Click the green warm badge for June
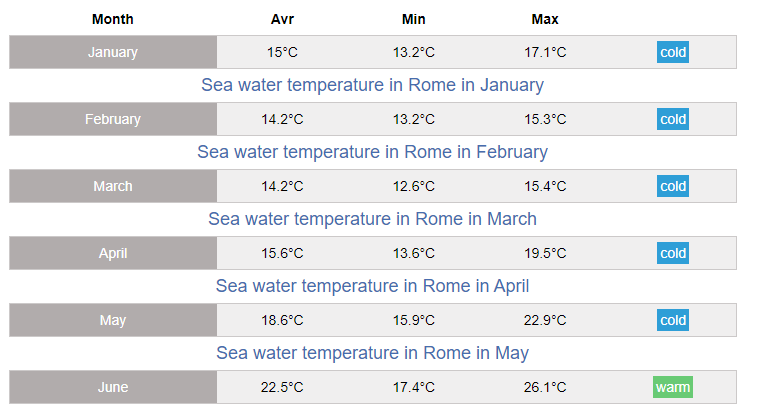Viewport: 760px width, 410px height. click(673, 387)
